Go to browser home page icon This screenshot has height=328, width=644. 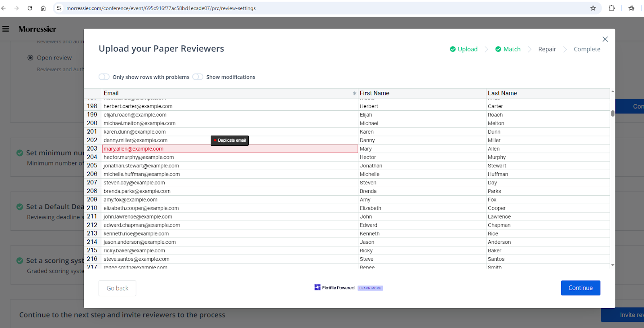[43, 8]
